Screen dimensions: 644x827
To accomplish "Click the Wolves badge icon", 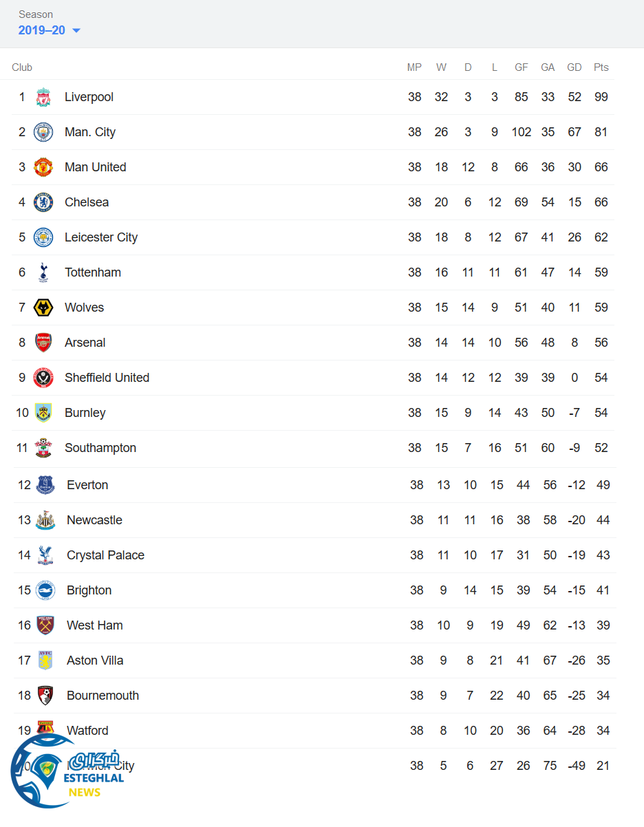I will (43, 308).
